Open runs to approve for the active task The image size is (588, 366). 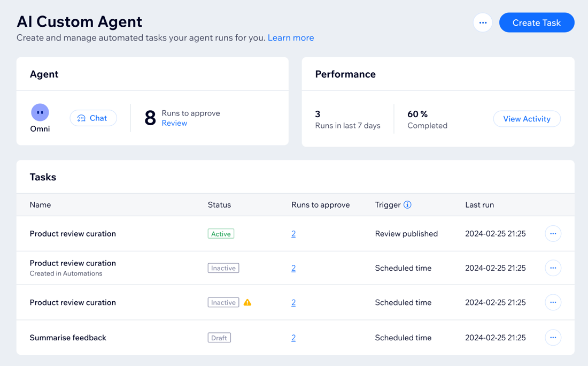pos(293,233)
